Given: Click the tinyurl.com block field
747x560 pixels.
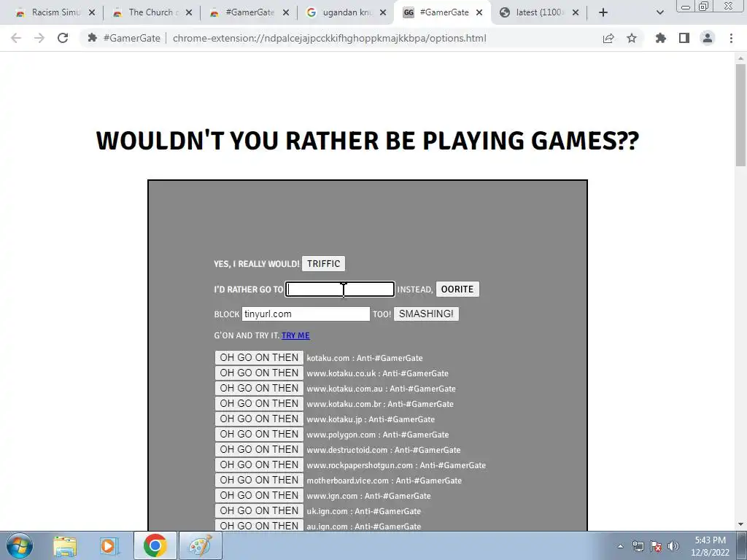Looking at the screenshot, I should [306, 314].
